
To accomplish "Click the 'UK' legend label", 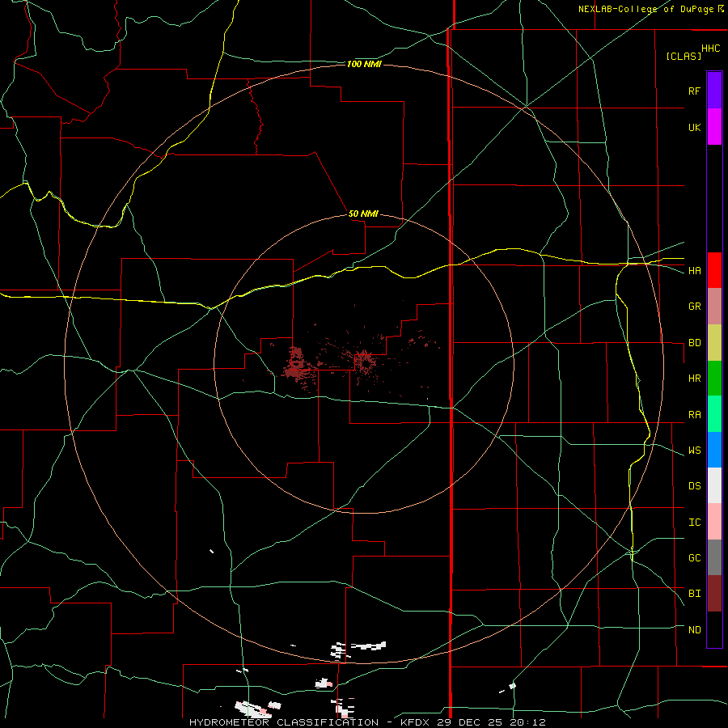I will point(694,127).
